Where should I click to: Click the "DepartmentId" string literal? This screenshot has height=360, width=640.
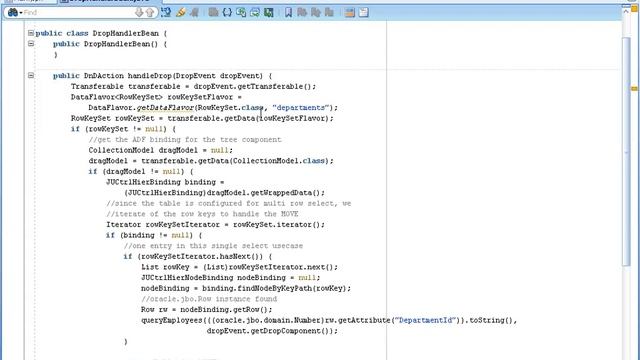point(426,320)
